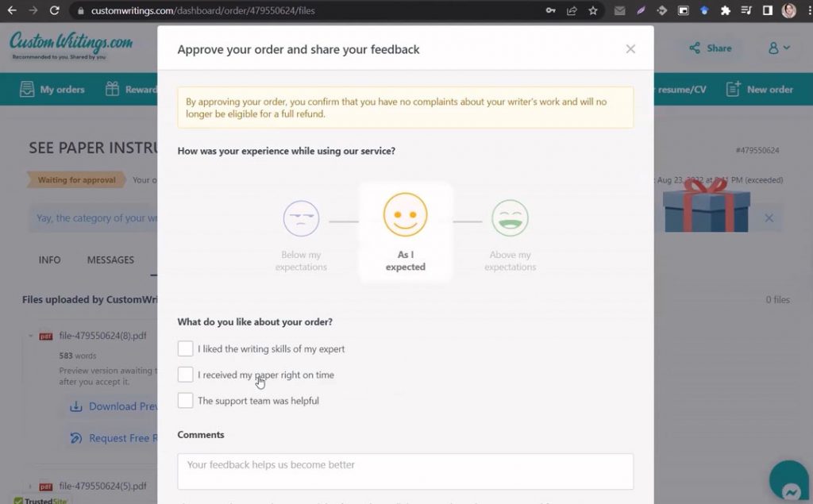
Task: Reload the page using the browser refresh icon
Action: click(54, 11)
